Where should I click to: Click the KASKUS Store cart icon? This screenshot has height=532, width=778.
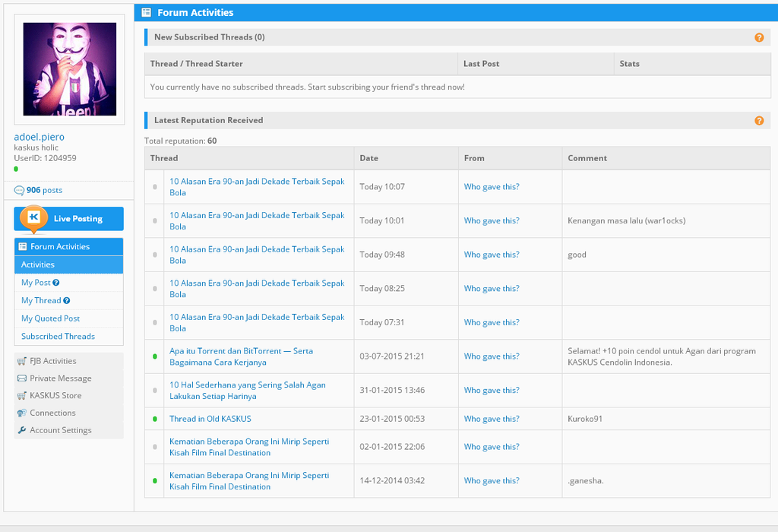[x=22, y=396]
